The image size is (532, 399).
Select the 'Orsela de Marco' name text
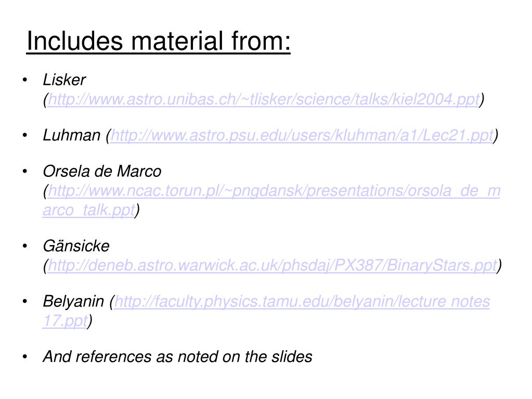coord(102,171)
